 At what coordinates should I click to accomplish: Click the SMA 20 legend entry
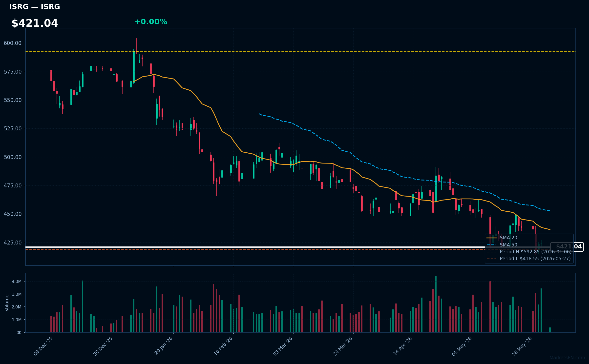click(x=502, y=238)
